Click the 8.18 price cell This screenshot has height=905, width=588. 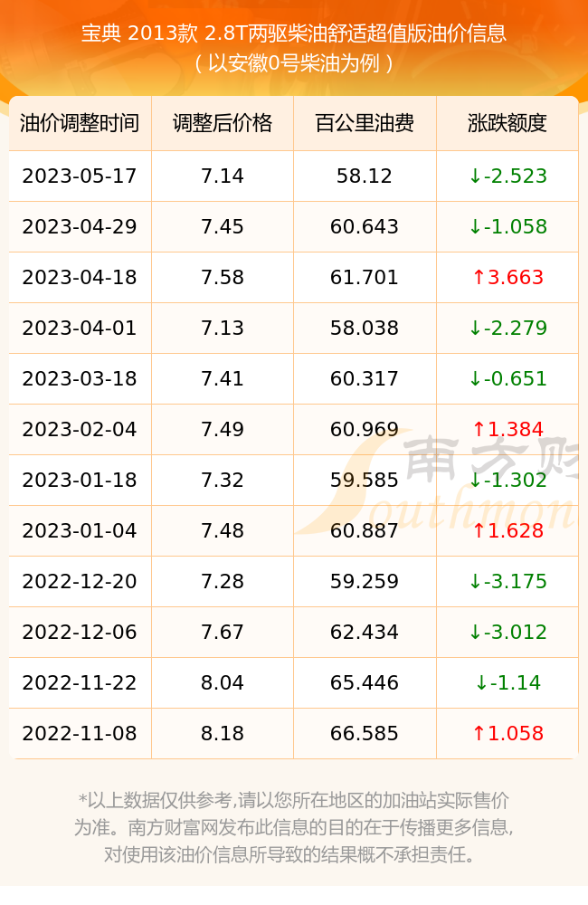tap(223, 734)
